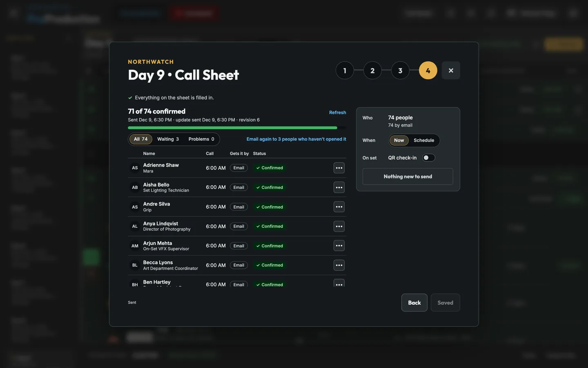
Task: Go to step 3 of the wizard
Action: coord(400,70)
